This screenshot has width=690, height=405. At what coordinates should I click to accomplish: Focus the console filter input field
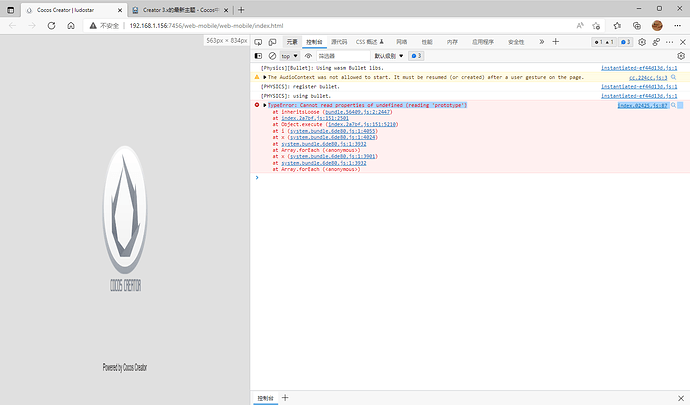(x=343, y=56)
